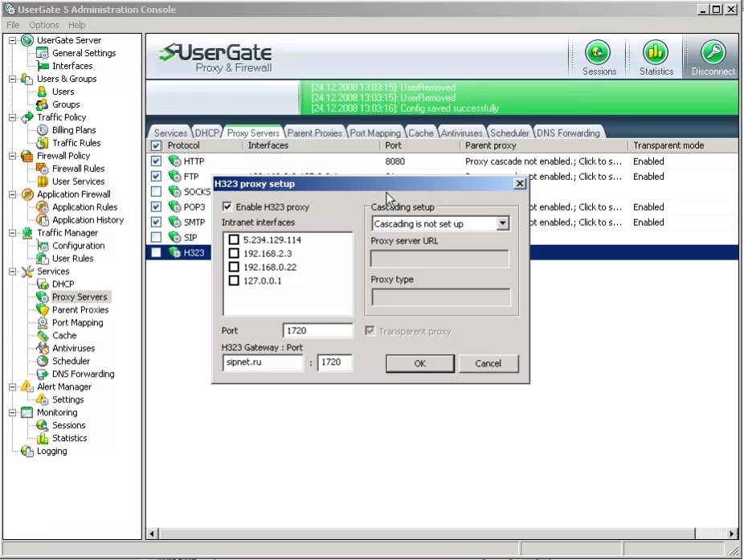Click the User Services tree icon
This screenshot has width=744, height=560.
[43, 182]
